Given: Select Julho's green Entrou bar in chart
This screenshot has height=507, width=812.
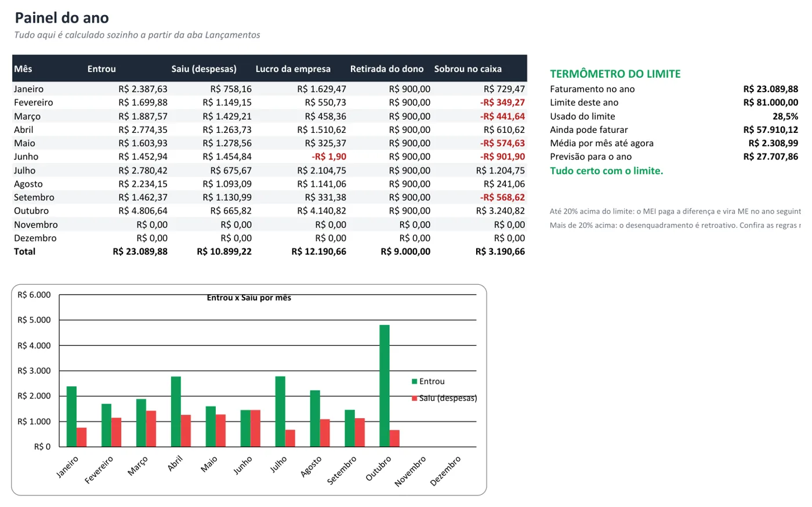Looking at the screenshot, I should point(280,412).
